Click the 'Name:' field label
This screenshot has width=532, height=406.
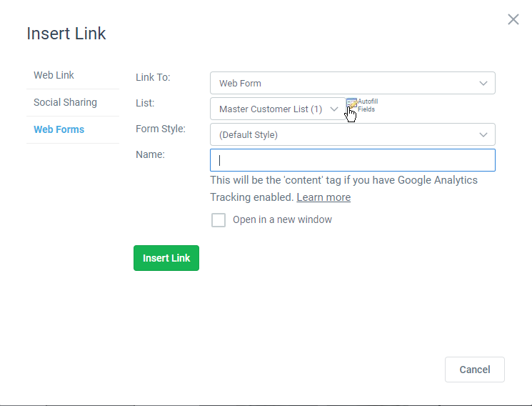(150, 154)
